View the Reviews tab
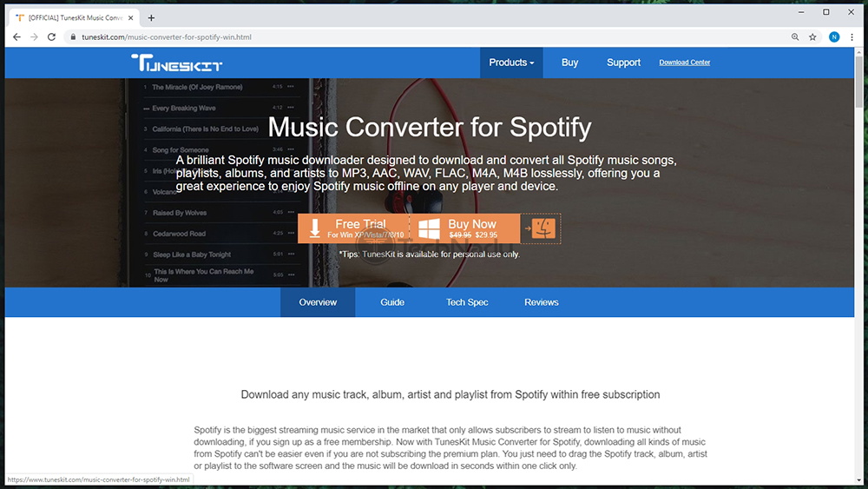Screen dimensions: 868x489 click(x=542, y=302)
